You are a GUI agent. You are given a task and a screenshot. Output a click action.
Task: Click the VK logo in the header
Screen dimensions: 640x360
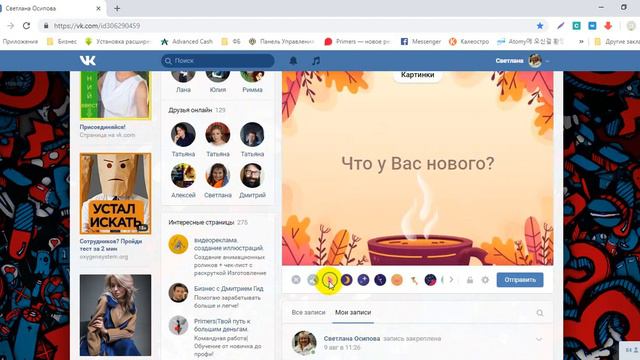(88, 60)
